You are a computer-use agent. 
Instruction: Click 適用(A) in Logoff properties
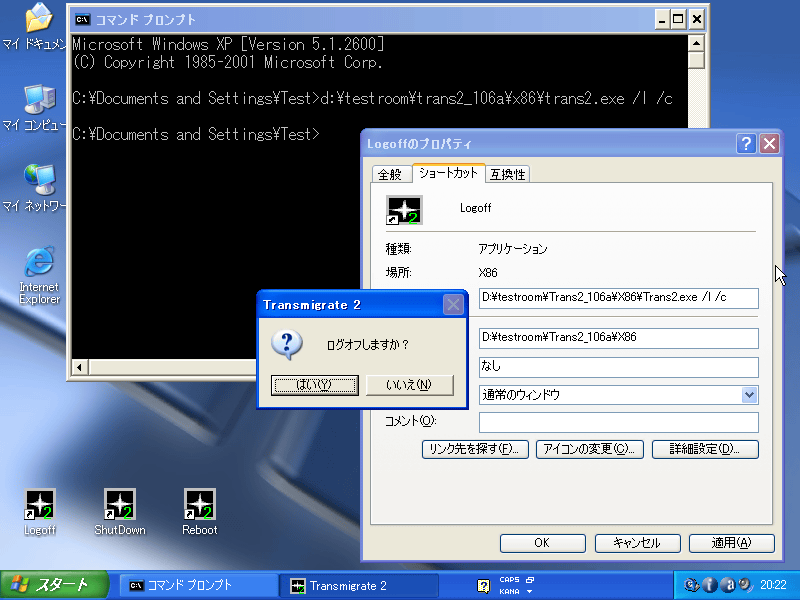[x=732, y=543]
